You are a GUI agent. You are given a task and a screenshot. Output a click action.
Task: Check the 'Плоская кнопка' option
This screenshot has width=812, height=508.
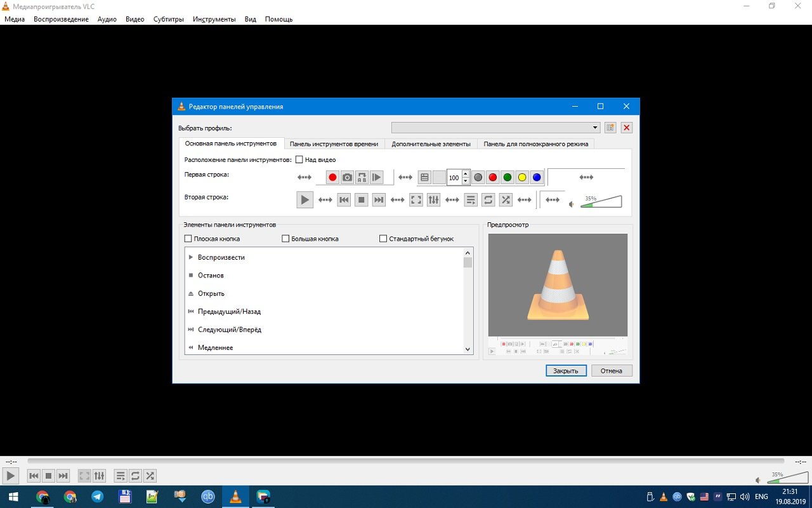point(188,239)
